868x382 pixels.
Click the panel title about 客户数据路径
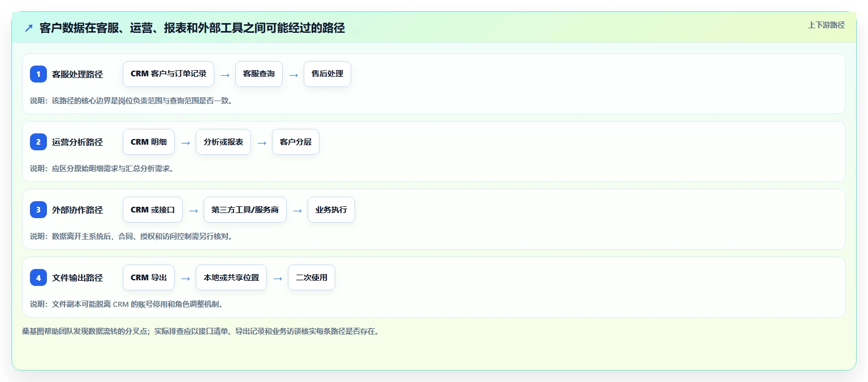(192, 28)
